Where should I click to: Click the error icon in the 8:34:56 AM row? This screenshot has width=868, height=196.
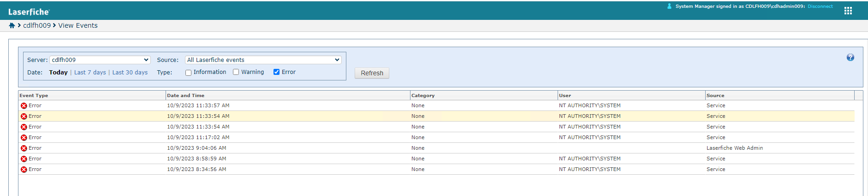(24, 170)
